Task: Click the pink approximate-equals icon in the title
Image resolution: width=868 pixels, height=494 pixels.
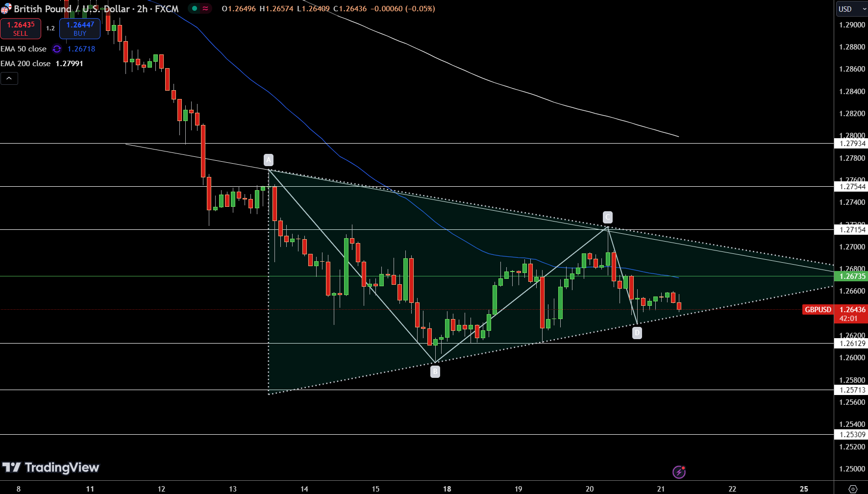Action: click(x=205, y=8)
